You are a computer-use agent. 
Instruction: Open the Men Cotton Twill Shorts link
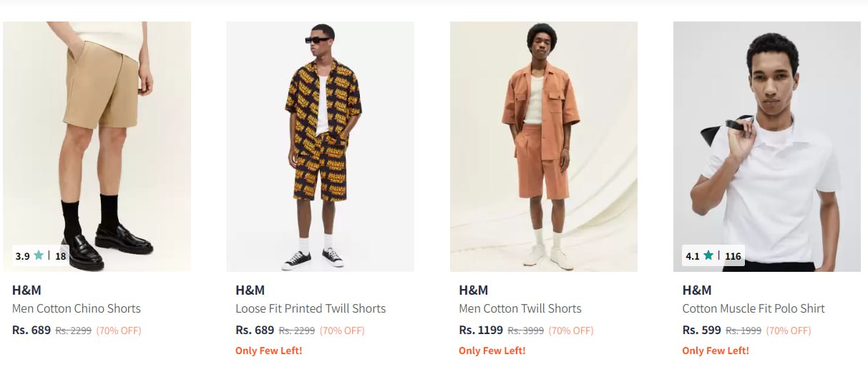520,308
